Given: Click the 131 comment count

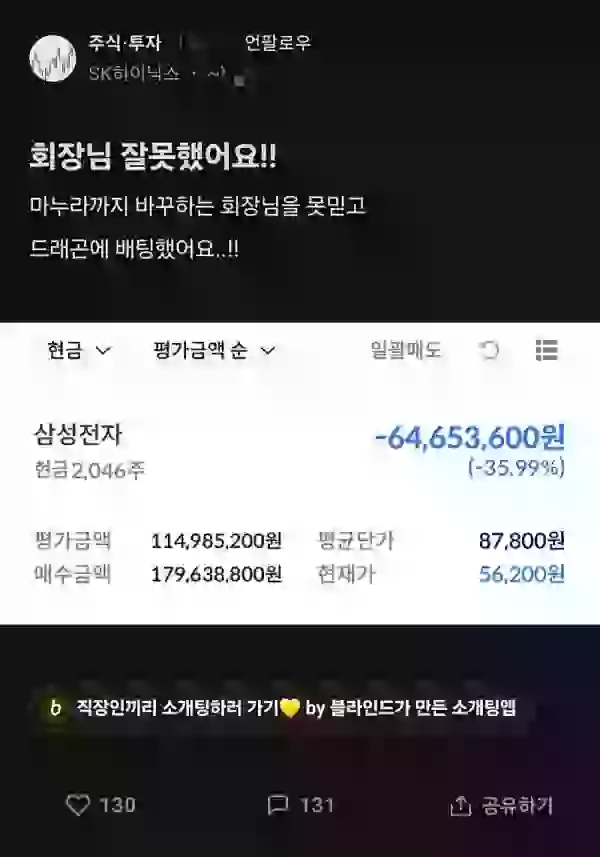Looking at the screenshot, I should point(316,805).
